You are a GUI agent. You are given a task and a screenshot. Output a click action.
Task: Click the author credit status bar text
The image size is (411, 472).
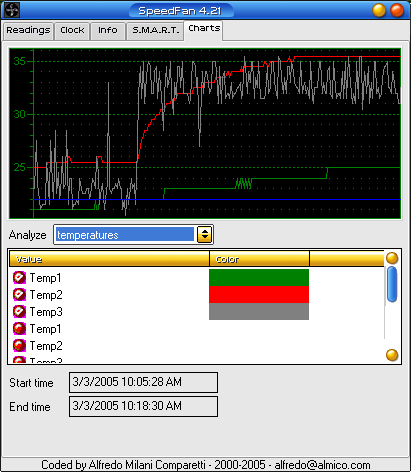[206, 465]
